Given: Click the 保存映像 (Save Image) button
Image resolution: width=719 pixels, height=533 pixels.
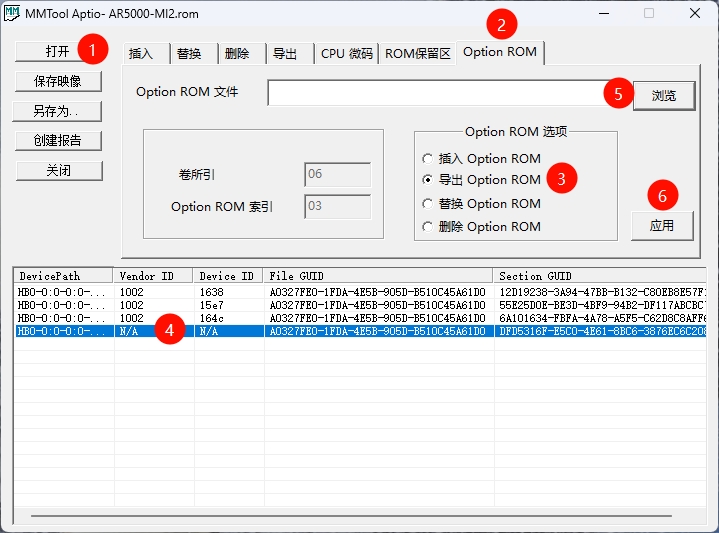Looking at the screenshot, I should (x=58, y=81).
